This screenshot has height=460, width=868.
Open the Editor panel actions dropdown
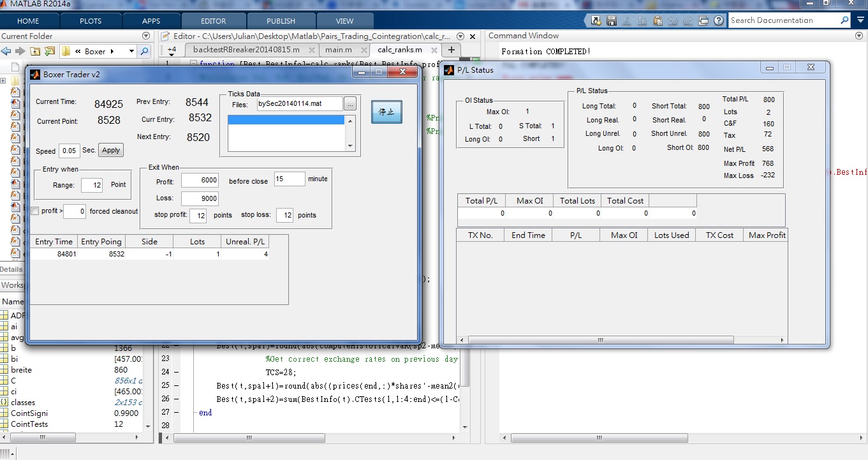point(460,36)
